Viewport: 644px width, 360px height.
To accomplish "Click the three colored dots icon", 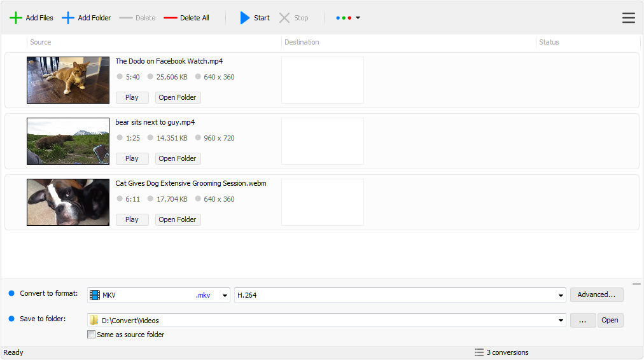I will pos(344,18).
